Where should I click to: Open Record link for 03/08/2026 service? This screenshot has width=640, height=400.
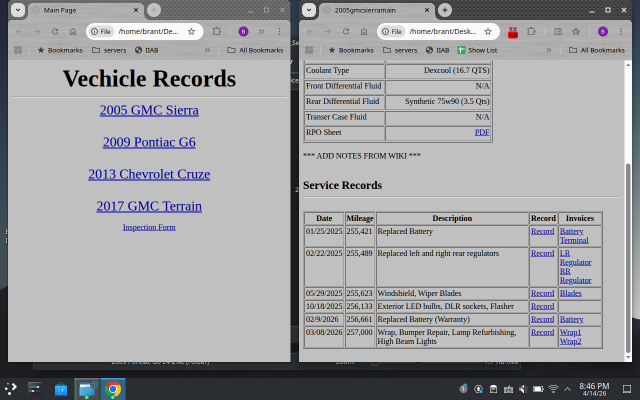coord(542,332)
